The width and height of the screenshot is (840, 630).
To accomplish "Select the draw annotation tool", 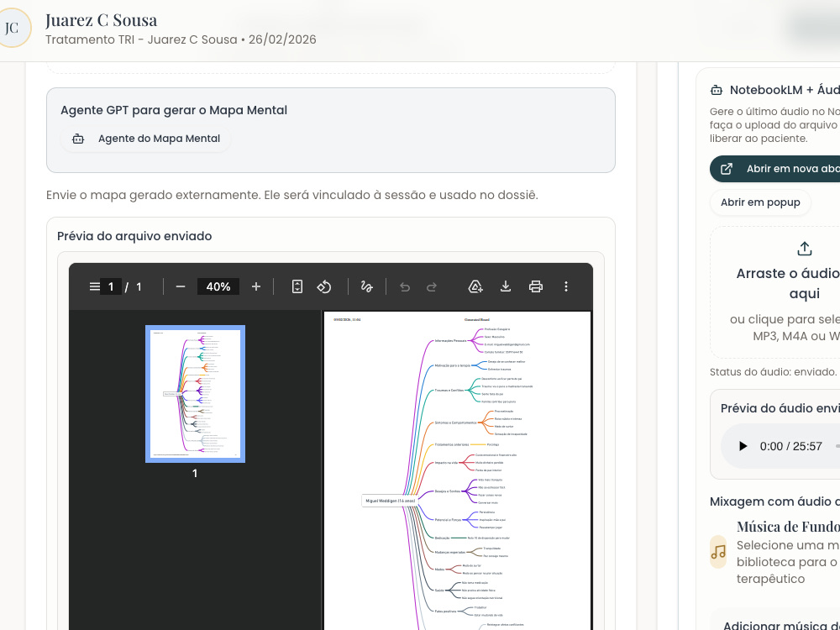I will click(x=367, y=286).
